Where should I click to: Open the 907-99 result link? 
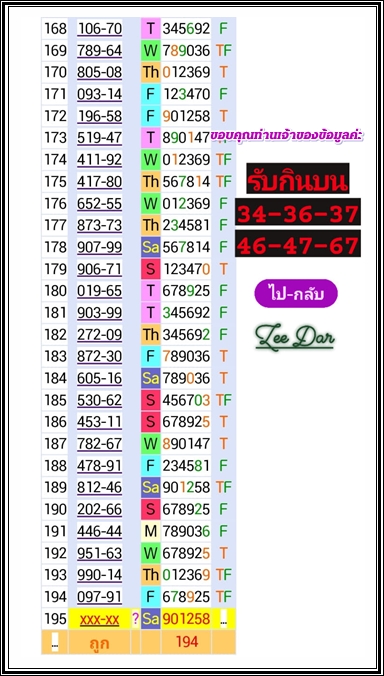pyautogui.click(x=100, y=247)
